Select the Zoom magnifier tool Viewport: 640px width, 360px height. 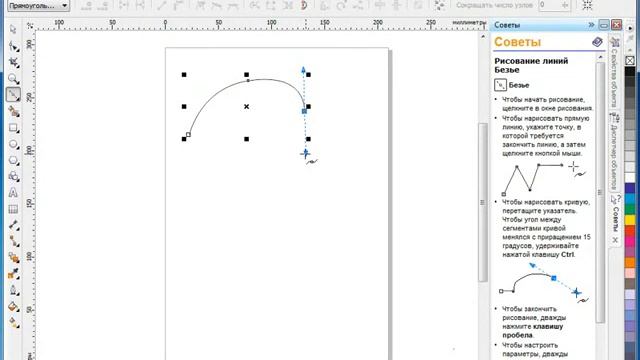point(13,78)
